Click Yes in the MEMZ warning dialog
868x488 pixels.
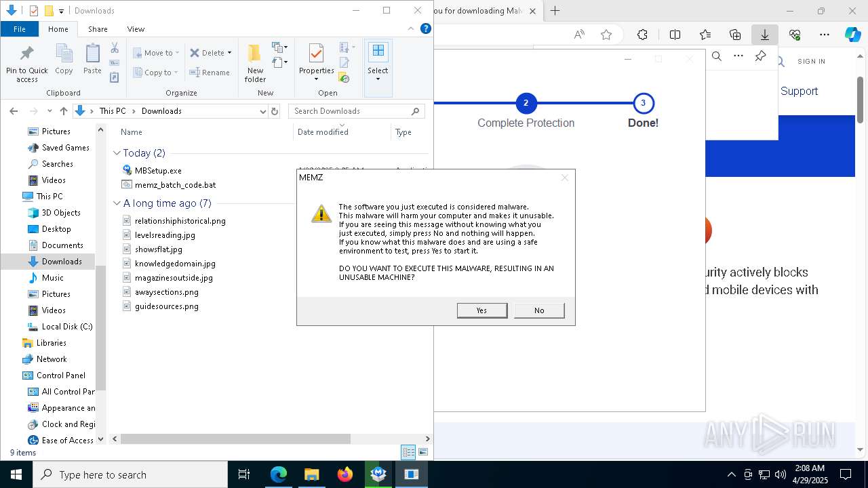point(482,310)
